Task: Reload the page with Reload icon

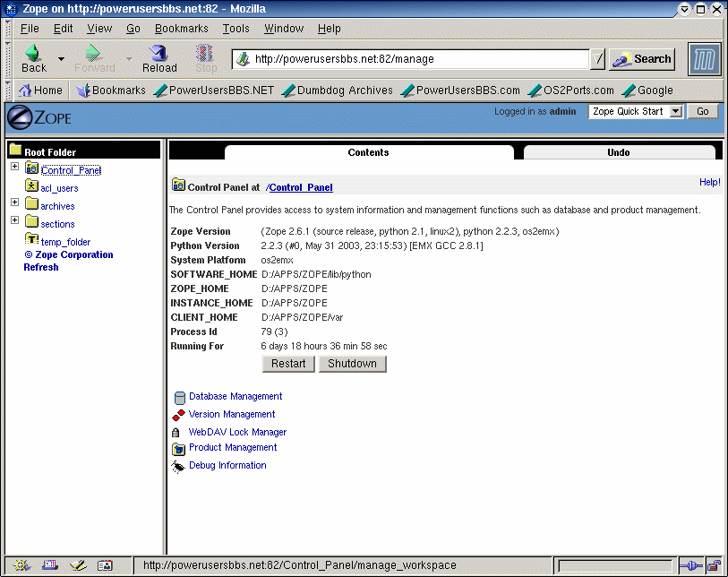Action: click(158, 54)
